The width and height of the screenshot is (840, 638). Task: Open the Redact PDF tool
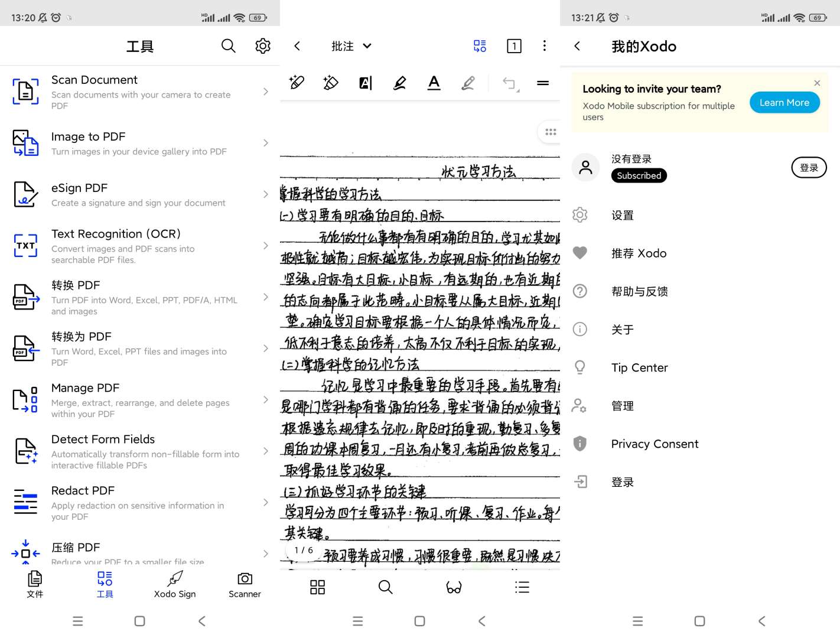tap(140, 503)
